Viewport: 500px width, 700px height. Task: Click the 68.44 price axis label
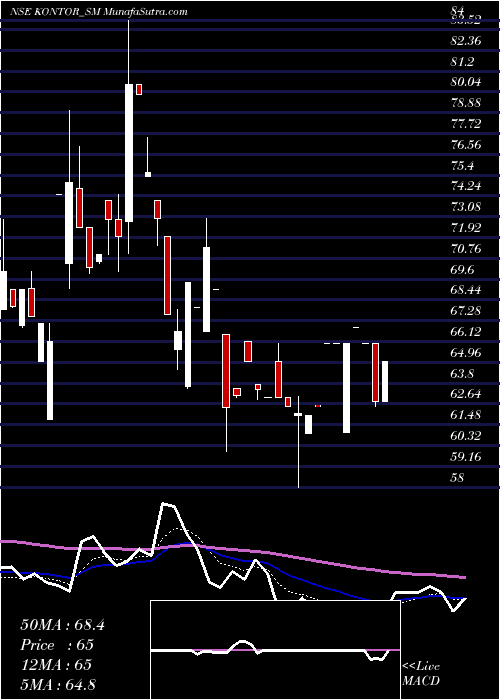pyautogui.click(x=466, y=291)
